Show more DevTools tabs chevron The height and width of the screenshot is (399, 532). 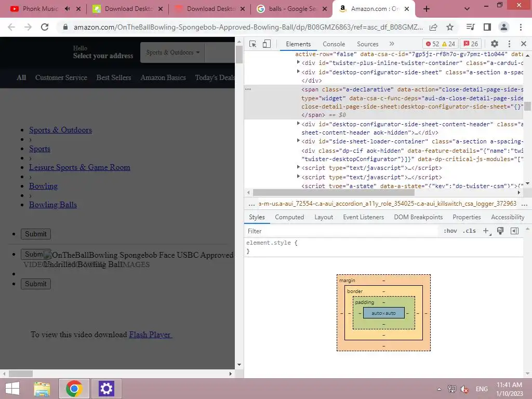pos(392,44)
